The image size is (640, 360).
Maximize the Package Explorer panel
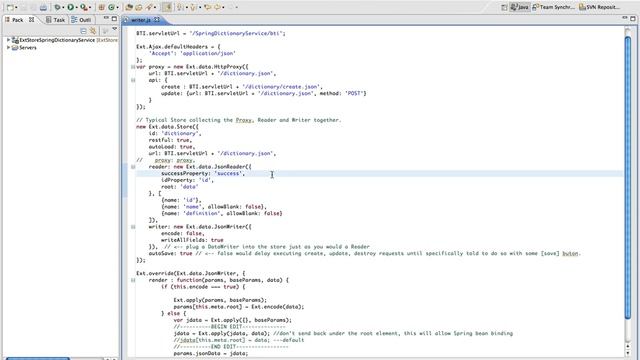coord(114,18)
